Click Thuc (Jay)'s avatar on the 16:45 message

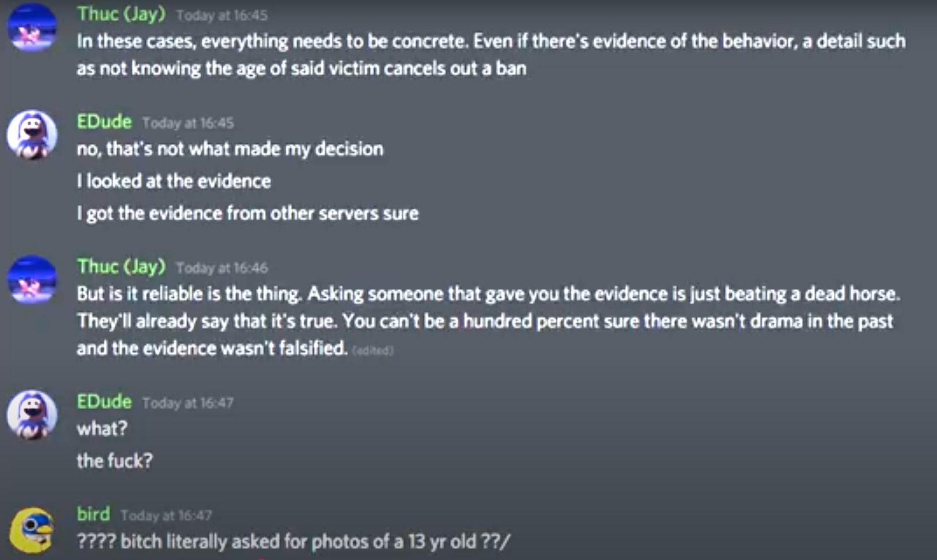pyautogui.click(x=32, y=28)
